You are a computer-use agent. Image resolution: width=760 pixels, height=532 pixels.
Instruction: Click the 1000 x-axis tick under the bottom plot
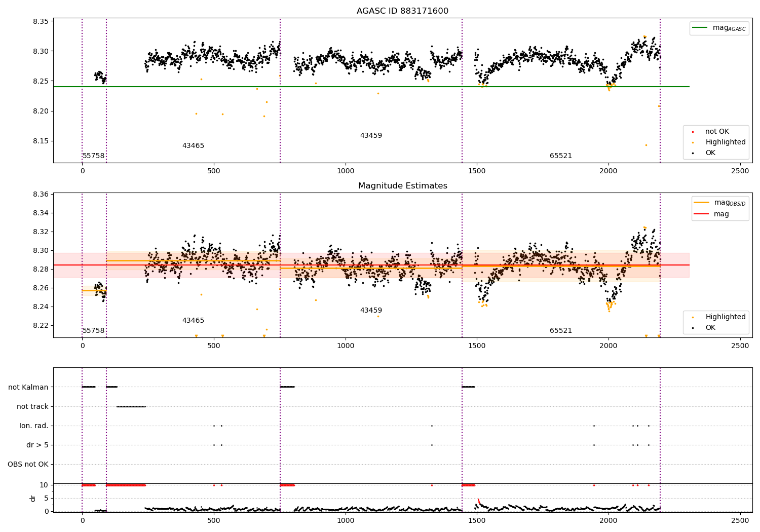(346, 520)
